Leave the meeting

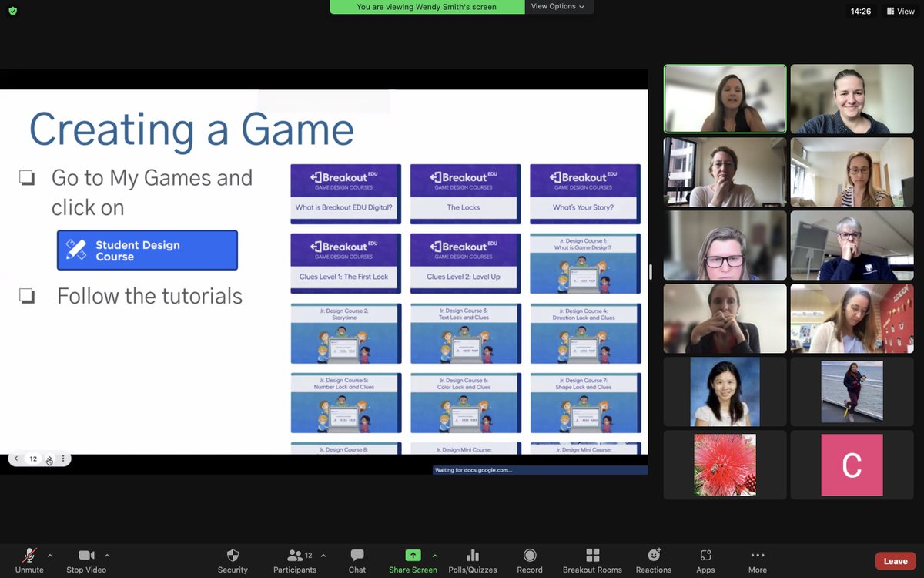896,561
